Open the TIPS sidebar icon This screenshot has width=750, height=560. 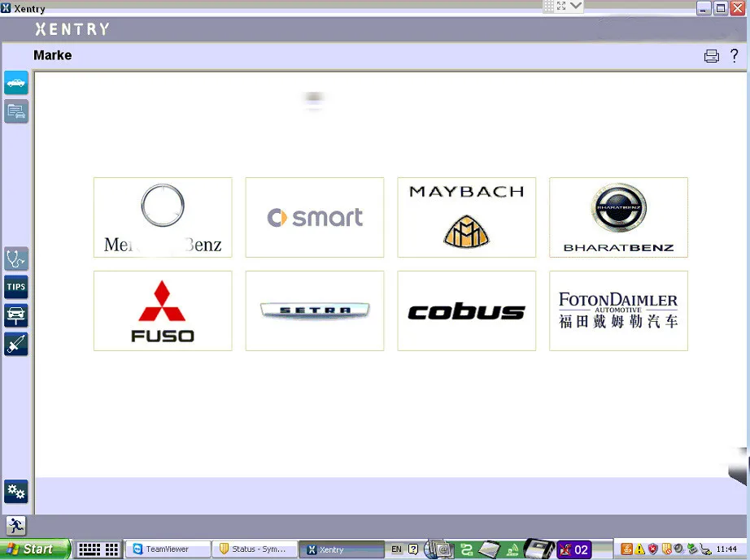click(16, 287)
